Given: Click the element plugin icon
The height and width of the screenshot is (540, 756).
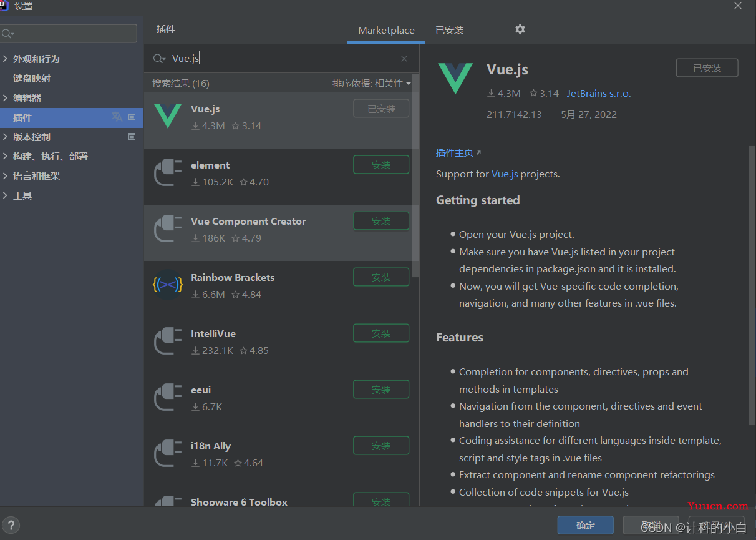Looking at the screenshot, I should click(x=167, y=172).
